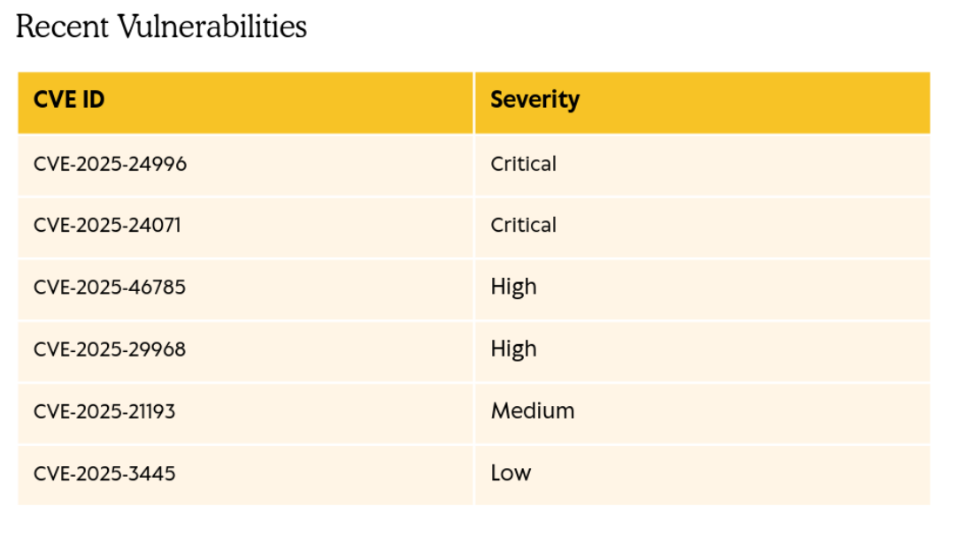Open the CVE-2025-46785 entry
Image resolution: width=953 pixels, height=560 pixels.
(110, 288)
